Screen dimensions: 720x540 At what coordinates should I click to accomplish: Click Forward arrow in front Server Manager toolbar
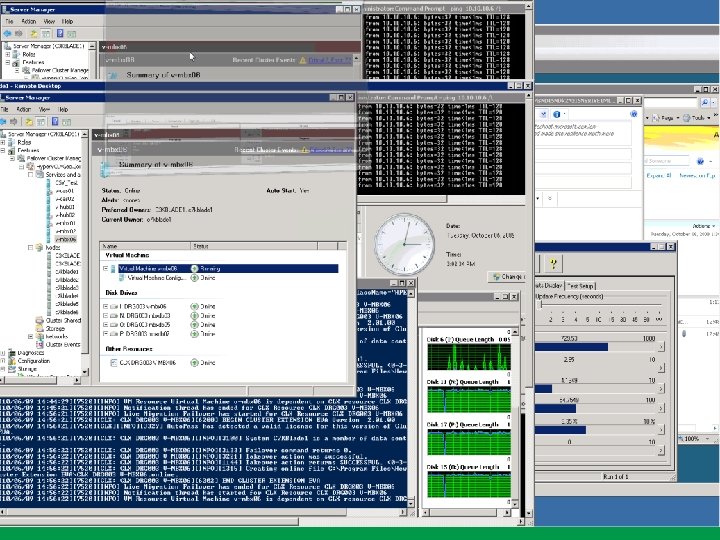(x=14, y=122)
